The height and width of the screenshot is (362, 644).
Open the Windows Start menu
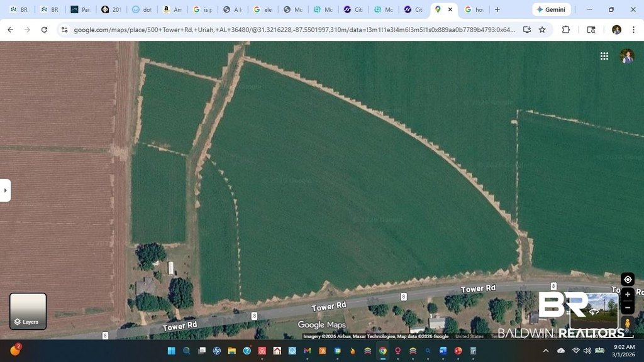[171, 351]
